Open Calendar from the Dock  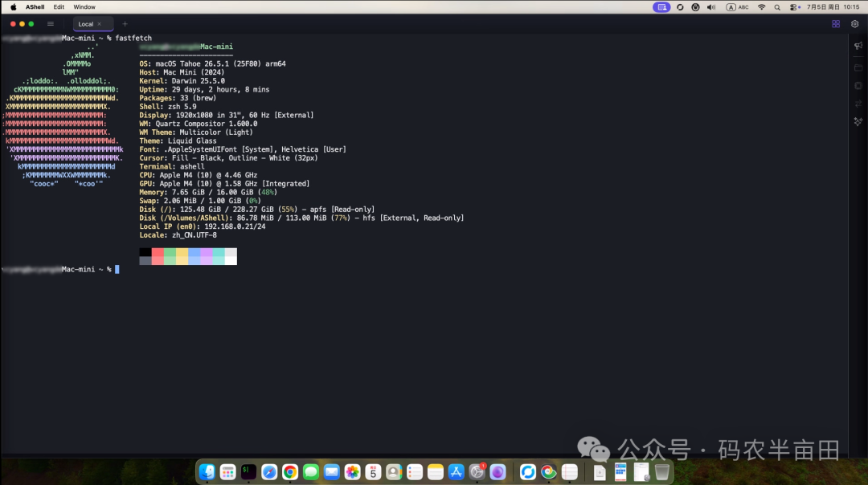(373, 471)
